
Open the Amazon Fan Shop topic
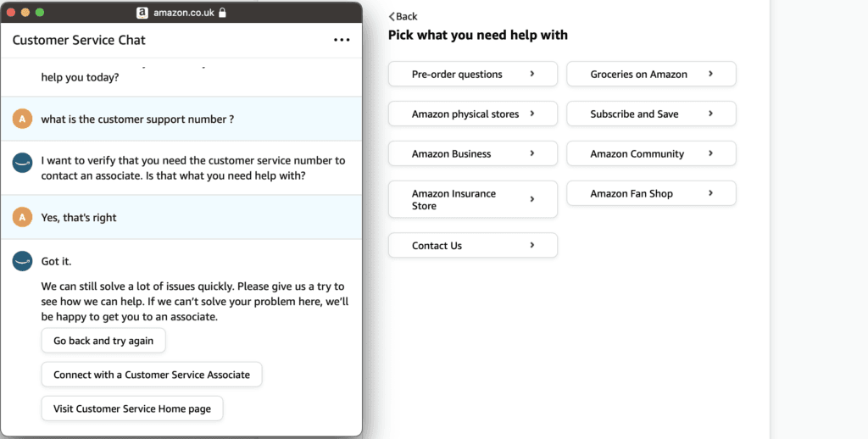coord(651,194)
